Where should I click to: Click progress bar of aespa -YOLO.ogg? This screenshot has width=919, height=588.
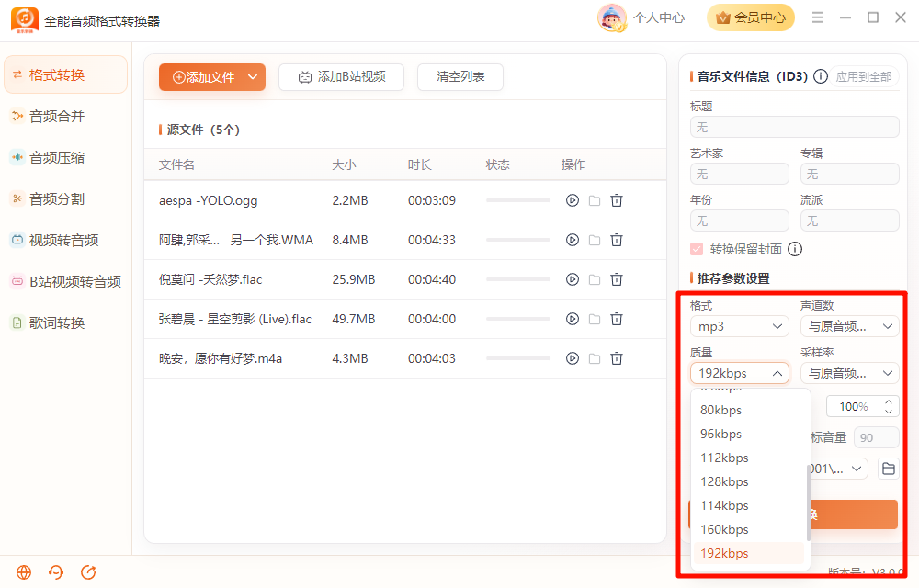pyautogui.click(x=518, y=200)
